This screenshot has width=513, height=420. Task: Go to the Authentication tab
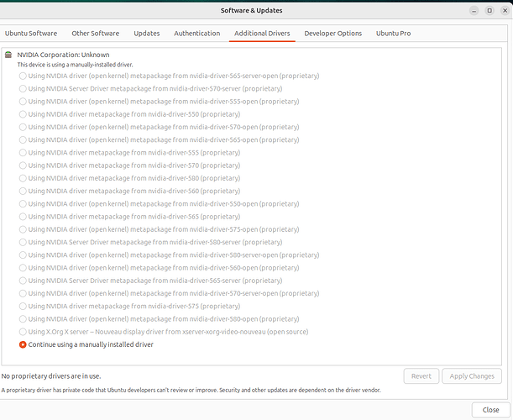click(x=197, y=34)
